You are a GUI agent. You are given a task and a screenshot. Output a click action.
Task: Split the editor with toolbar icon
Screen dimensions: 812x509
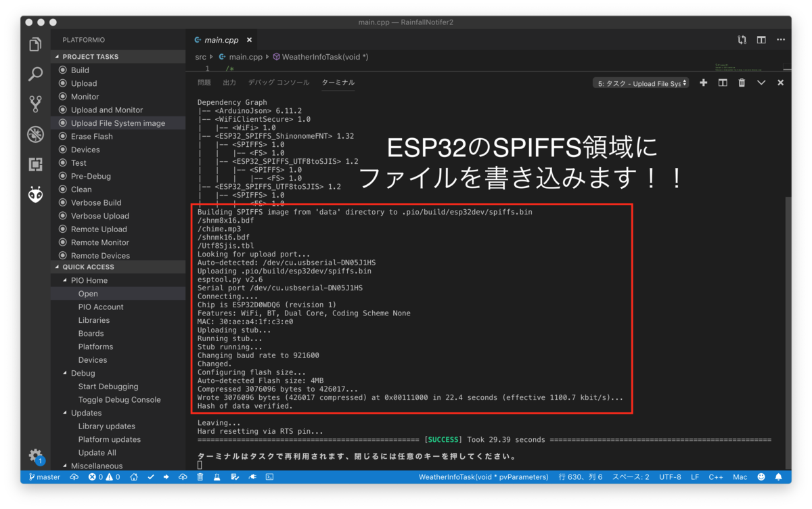761,40
